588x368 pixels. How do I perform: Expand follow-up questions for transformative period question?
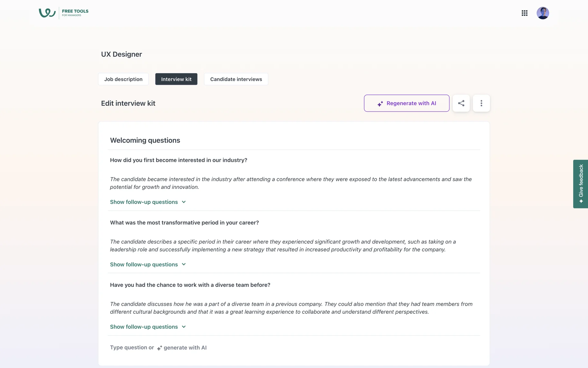[x=148, y=264]
